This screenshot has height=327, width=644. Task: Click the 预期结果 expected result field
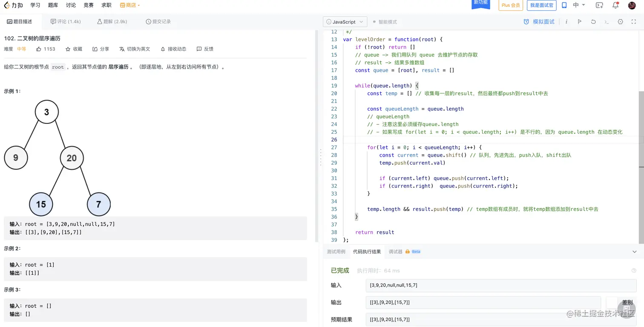(501, 319)
